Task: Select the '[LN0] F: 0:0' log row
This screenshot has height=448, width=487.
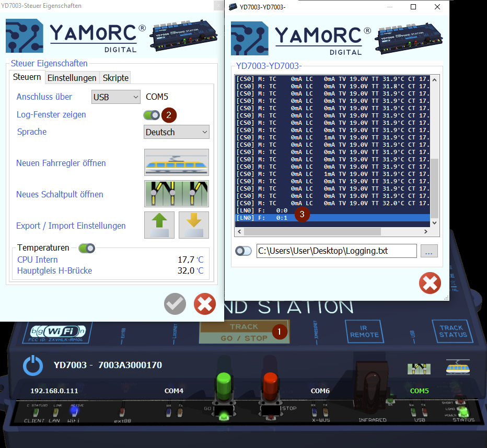Action: pos(332,210)
